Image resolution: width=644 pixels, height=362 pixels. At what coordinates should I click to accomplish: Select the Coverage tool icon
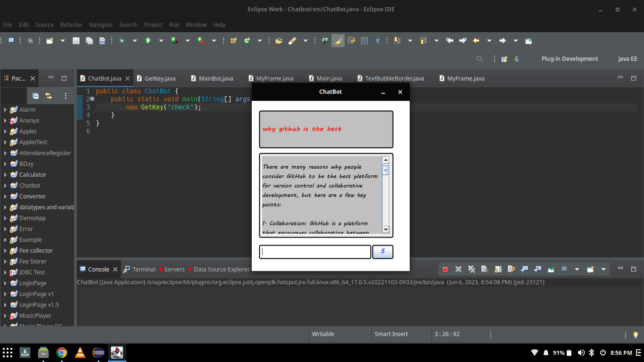click(x=174, y=41)
